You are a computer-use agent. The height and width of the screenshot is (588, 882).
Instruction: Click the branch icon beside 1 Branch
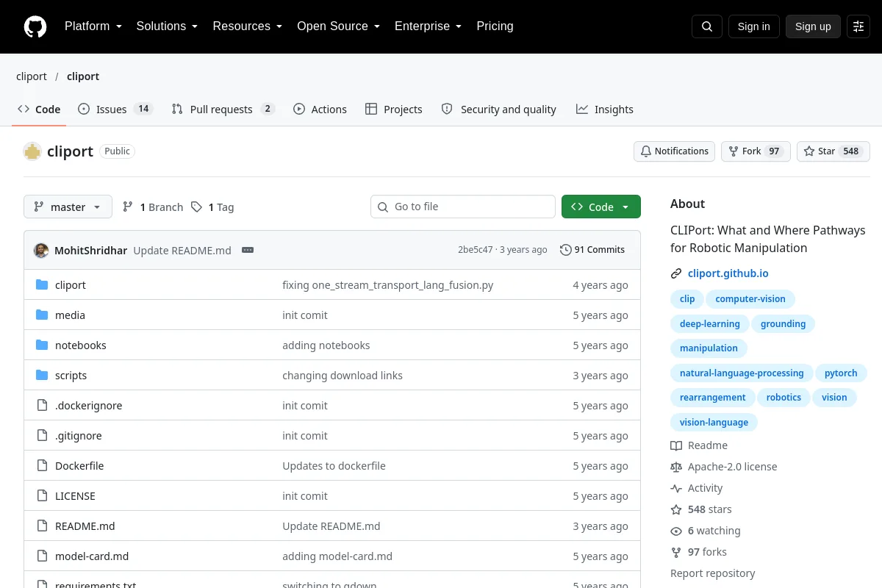pyautogui.click(x=128, y=207)
